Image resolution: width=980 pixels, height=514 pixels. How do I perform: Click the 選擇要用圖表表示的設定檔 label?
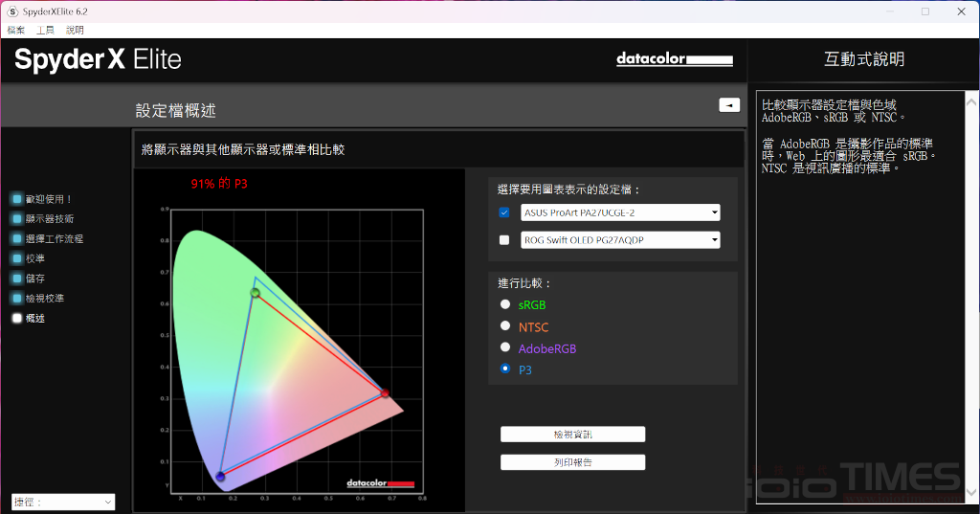click(x=568, y=190)
